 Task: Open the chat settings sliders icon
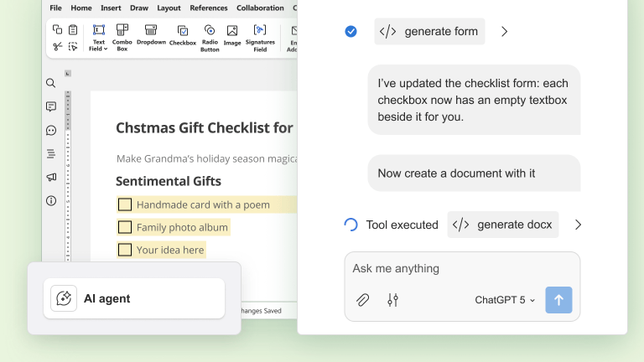(x=392, y=300)
